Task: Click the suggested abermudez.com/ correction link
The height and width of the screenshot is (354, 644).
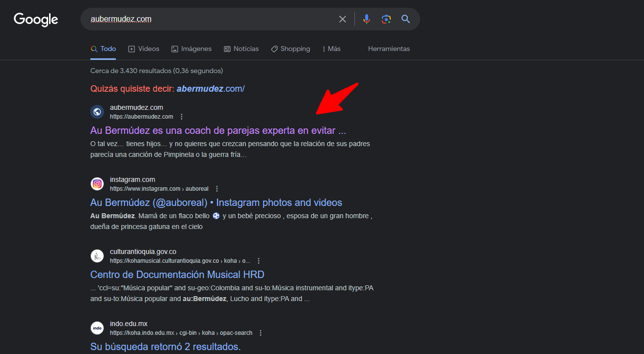Action: tap(211, 89)
